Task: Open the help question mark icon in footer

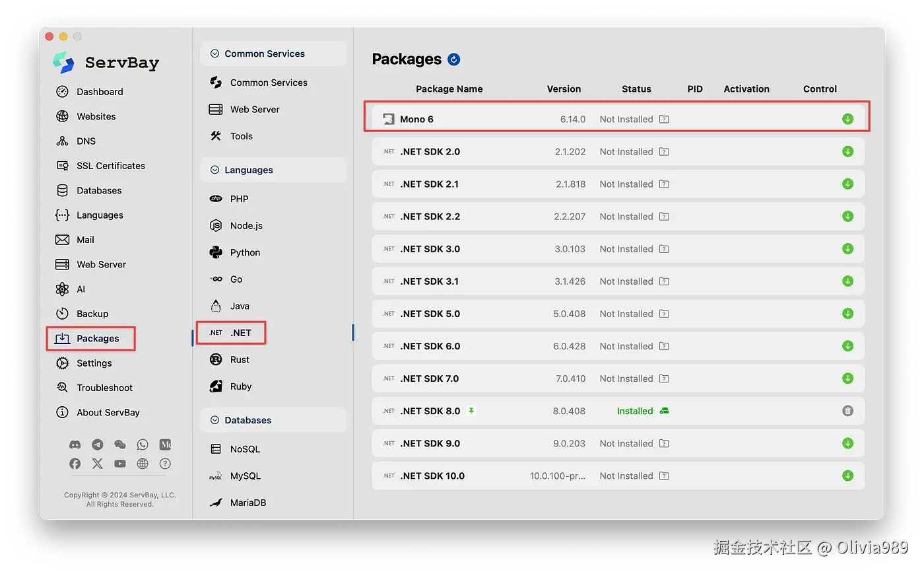Action: [165, 464]
